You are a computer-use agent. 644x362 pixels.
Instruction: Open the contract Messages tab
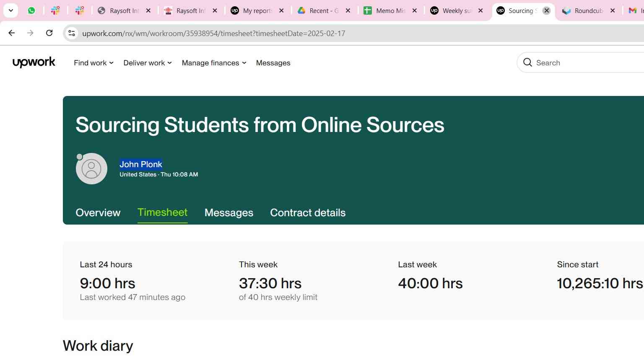229,212
